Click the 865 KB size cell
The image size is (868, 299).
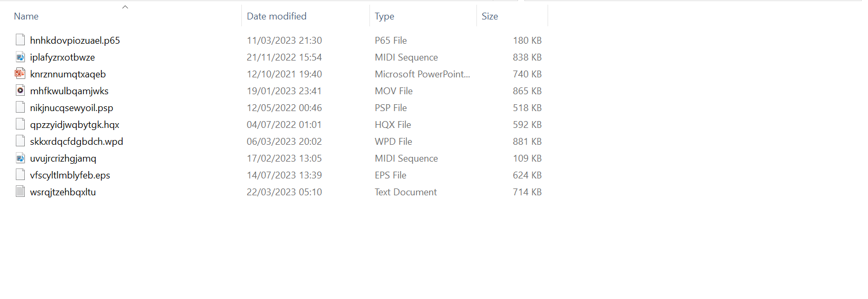[527, 91]
